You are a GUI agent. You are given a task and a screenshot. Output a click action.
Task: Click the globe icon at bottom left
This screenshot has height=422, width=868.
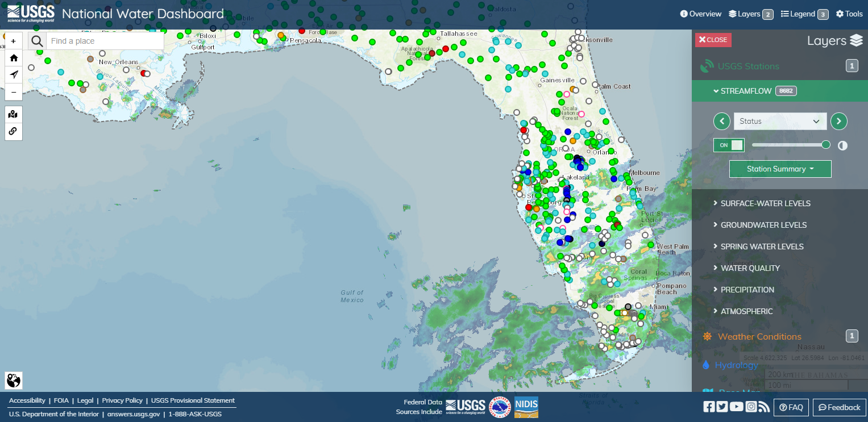coord(13,380)
